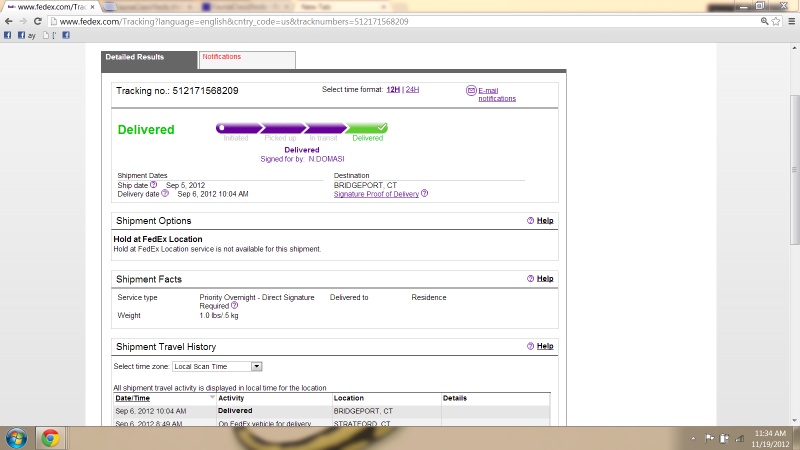Select 24H time format
The width and height of the screenshot is (800, 450).
[x=412, y=89]
